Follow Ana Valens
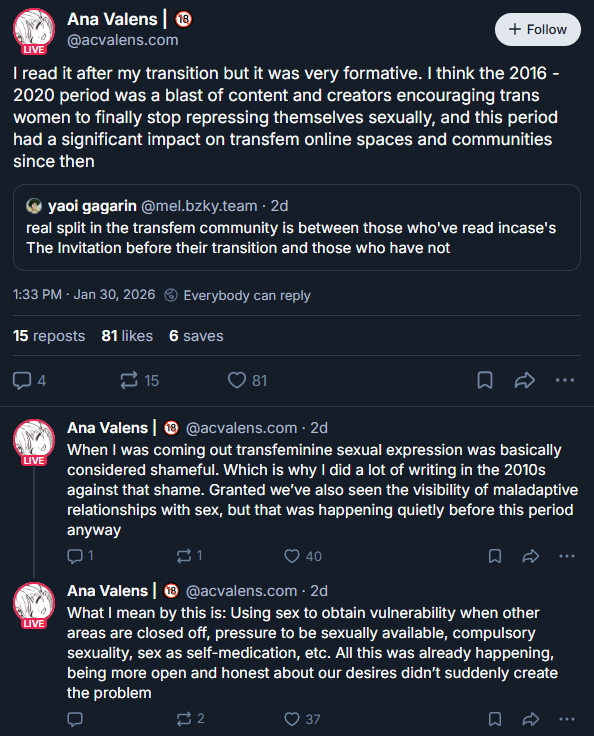 pyautogui.click(x=538, y=30)
